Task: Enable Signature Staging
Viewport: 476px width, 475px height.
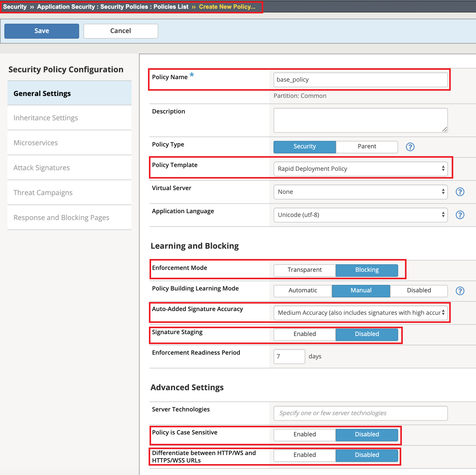Action: pos(305,334)
